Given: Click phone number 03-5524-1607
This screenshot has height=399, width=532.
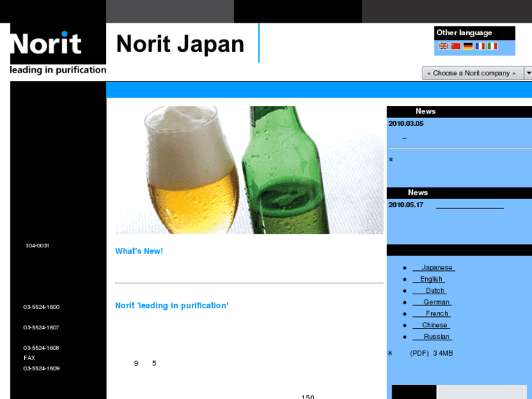Looking at the screenshot, I should pos(41,327).
